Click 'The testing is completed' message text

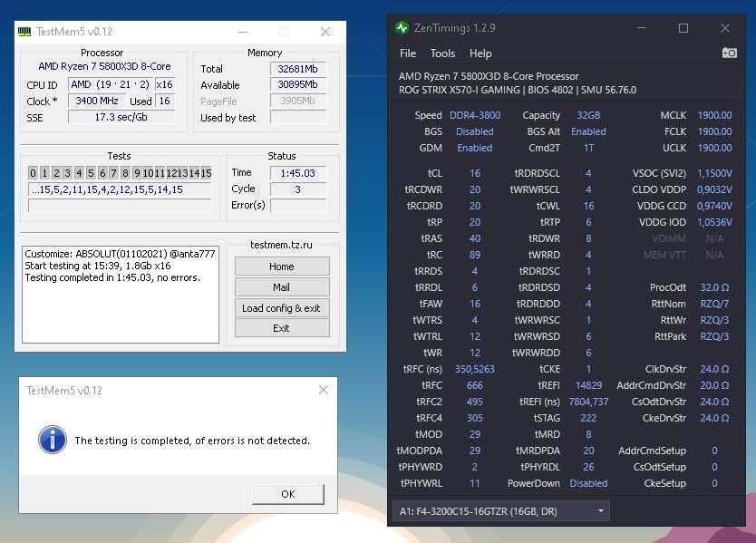tap(192, 441)
